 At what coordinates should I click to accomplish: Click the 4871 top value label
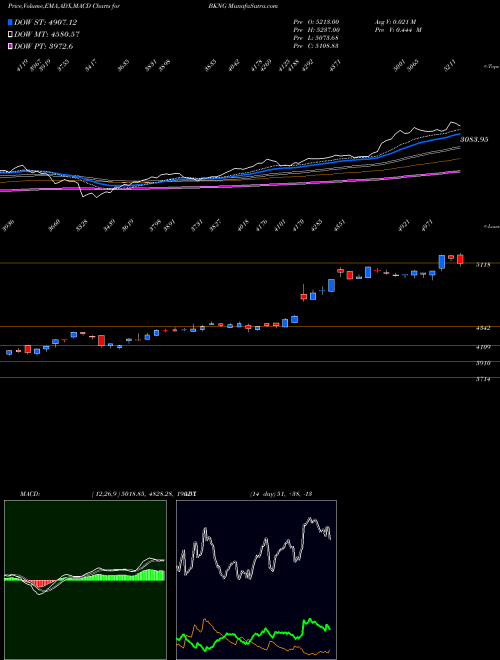(x=335, y=66)
